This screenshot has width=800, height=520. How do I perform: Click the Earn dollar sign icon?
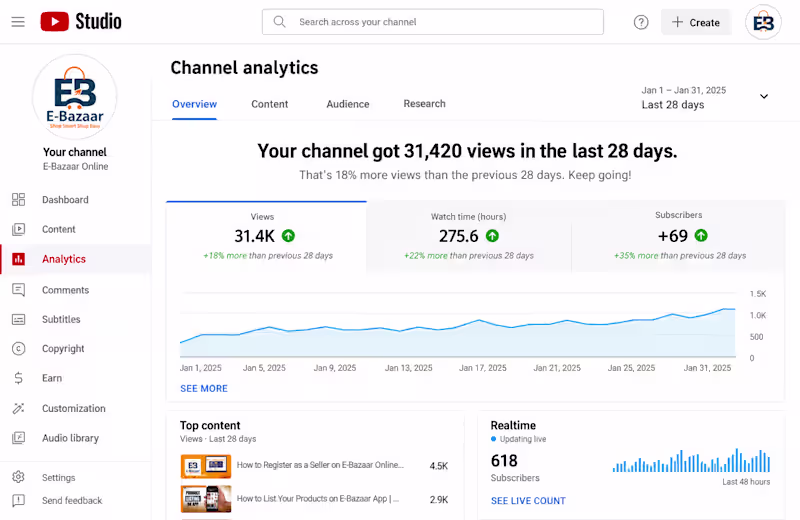pos(18,378)
